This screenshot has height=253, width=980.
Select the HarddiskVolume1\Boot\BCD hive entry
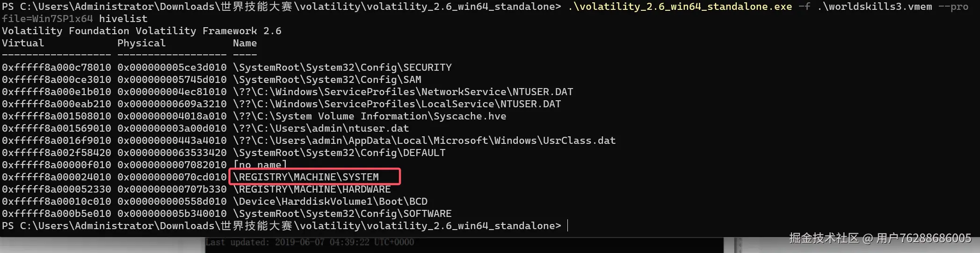pyautogui.click(x=330, y=201)
